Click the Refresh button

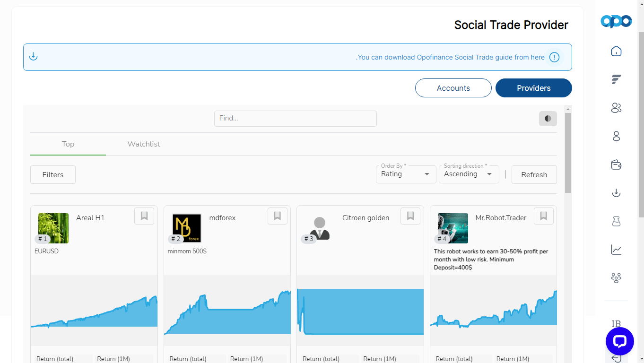click(x=534, y=174)
